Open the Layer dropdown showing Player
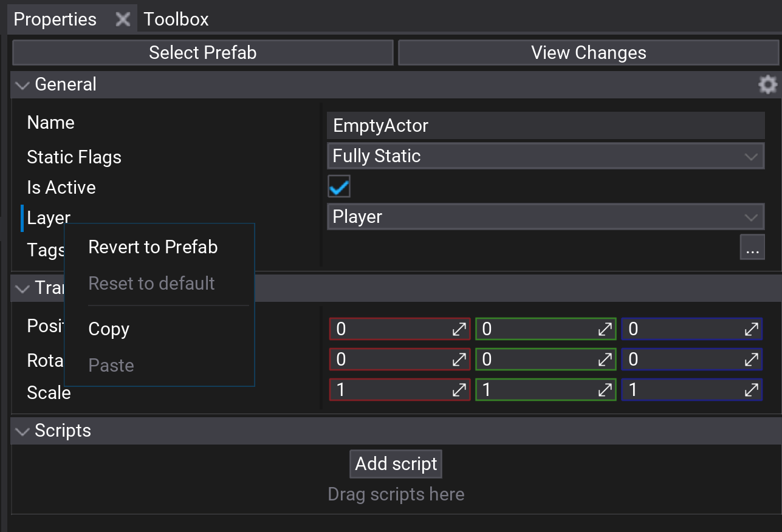 (x=545, y=216)
